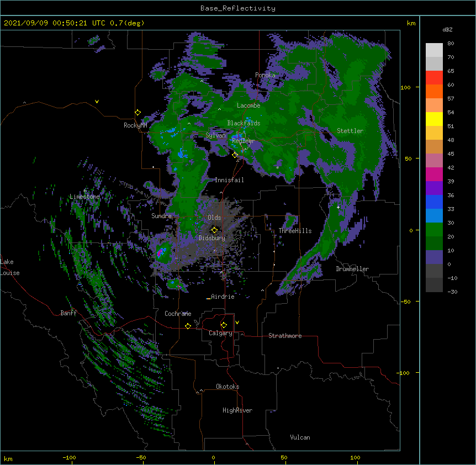This screenshot has width=476, height=465.
Task: Select the orange 60-57 dBZ legend band
Action: click(x=434, y=91)
